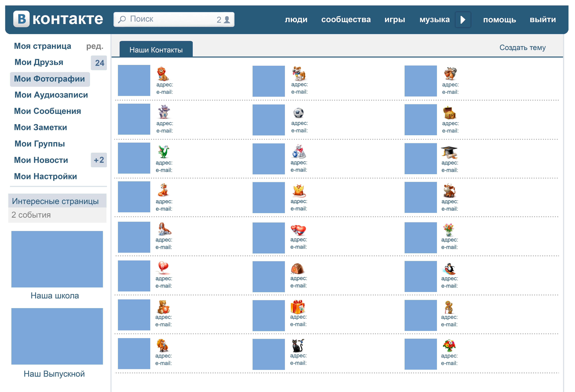
Task: Click the contact photo beside graduation cap
Action: pos(421,159)
